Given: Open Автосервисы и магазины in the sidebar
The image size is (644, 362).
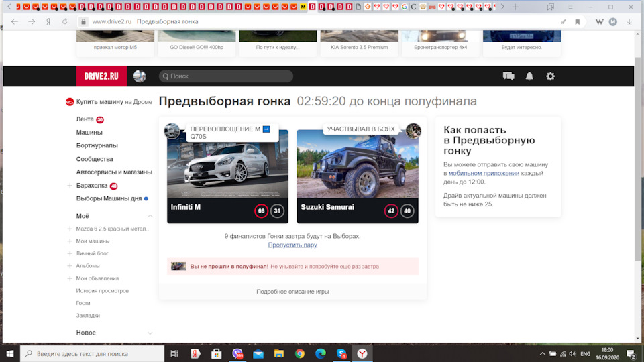Looking at the screenshot, I should [114, 172].
